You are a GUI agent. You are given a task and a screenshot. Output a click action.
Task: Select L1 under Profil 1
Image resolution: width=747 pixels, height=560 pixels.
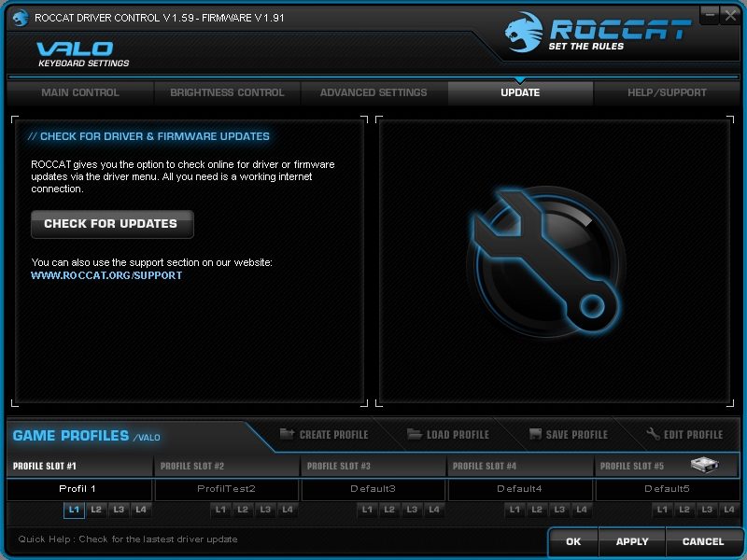74,510
